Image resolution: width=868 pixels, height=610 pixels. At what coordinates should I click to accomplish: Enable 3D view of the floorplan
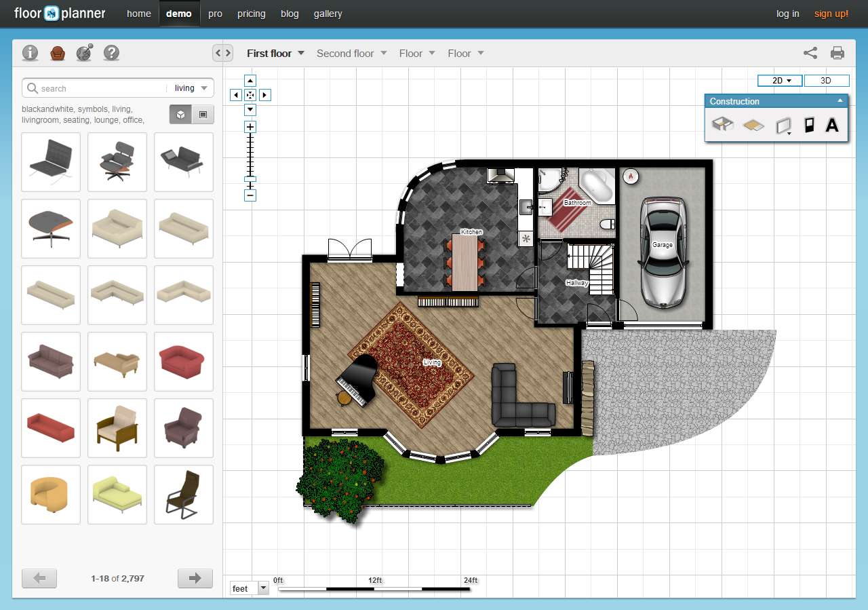(827, 80)
